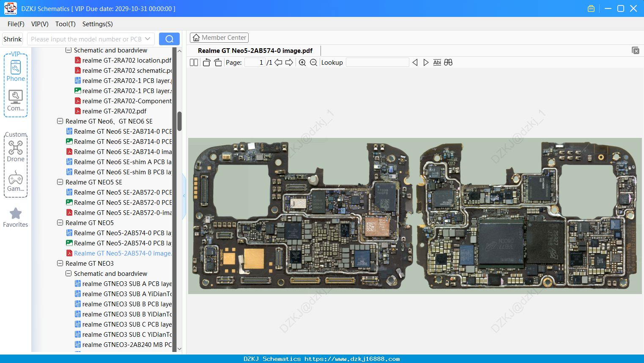The height and width of the screenshot is (363, 644).
Task: Select the Realme GT Neo5-2AB574-0 image.pdf tab
Action: pos(255,51)
